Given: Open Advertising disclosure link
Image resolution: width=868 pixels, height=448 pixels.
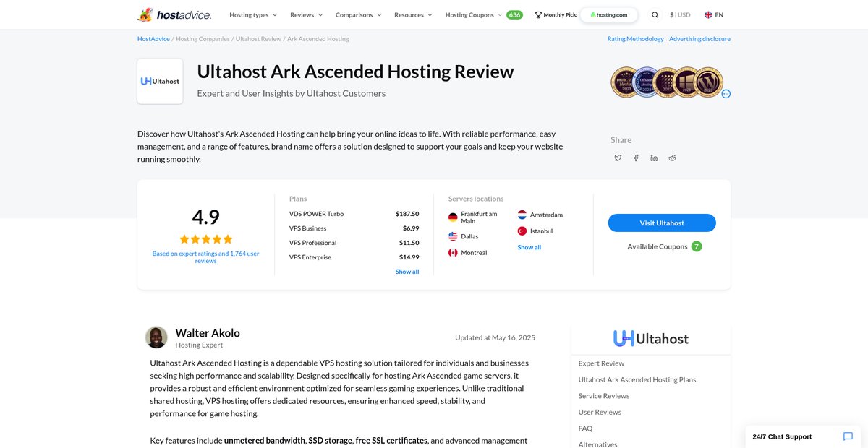Looking at the screenshot, I should [699, 39].
